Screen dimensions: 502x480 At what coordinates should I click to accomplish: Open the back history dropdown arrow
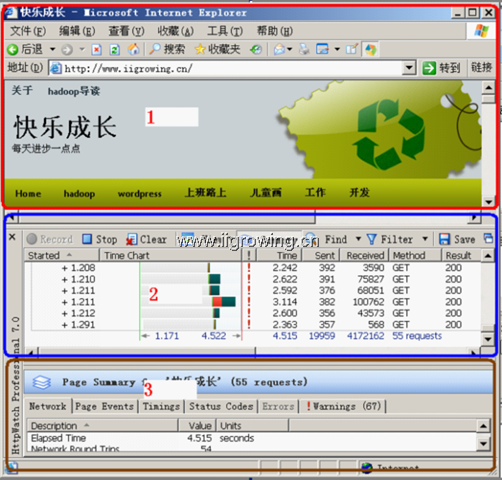(x=53, y=50)
